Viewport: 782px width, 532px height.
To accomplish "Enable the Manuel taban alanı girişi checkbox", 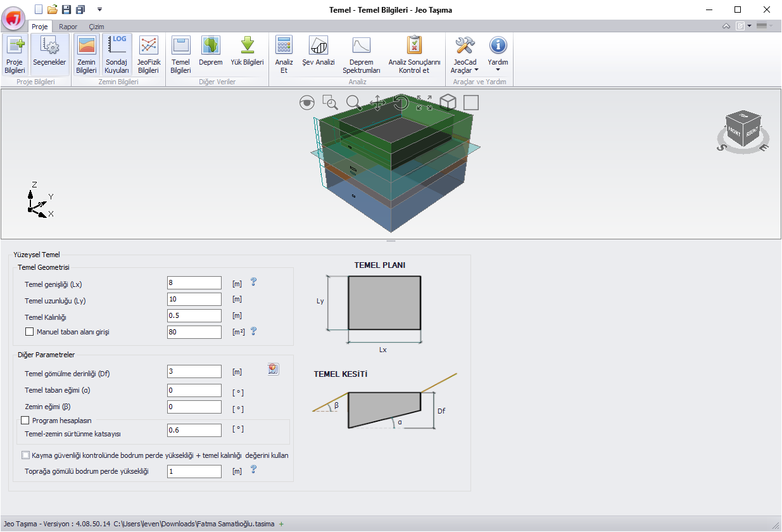I will 29,331.
